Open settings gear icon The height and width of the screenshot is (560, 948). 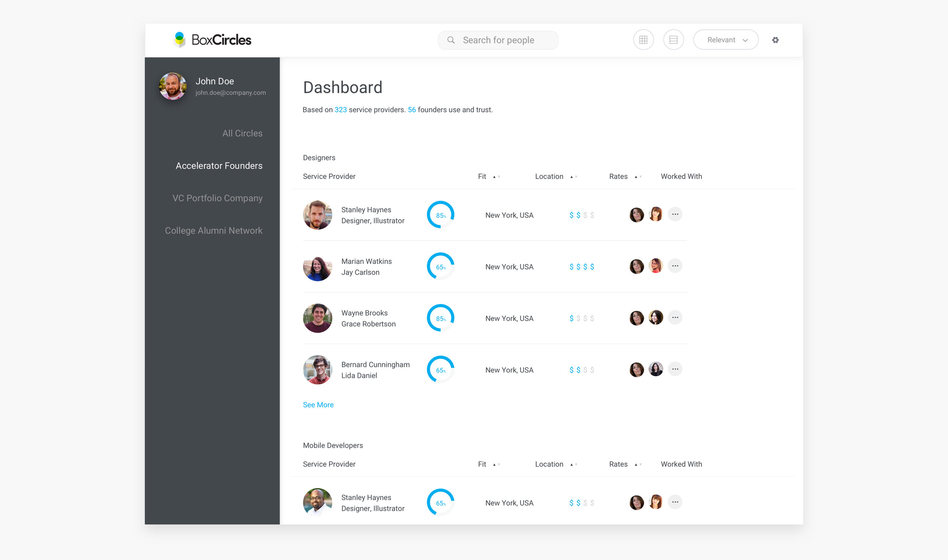[775, 40]
